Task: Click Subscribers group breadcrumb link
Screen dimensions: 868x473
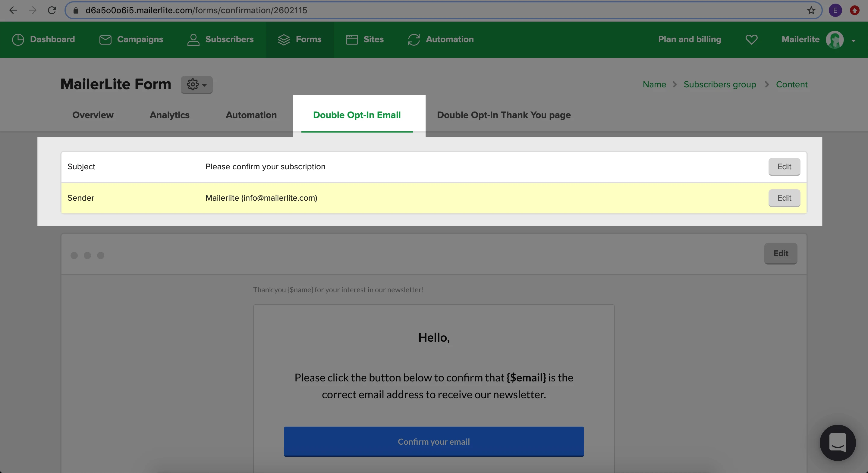Action: 720,85
